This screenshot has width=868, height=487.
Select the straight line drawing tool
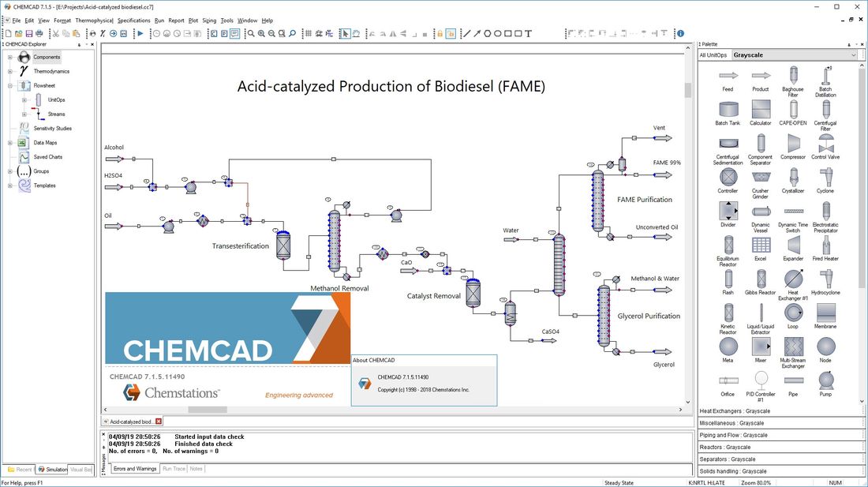pyautogui.click(x=466, y=34)
